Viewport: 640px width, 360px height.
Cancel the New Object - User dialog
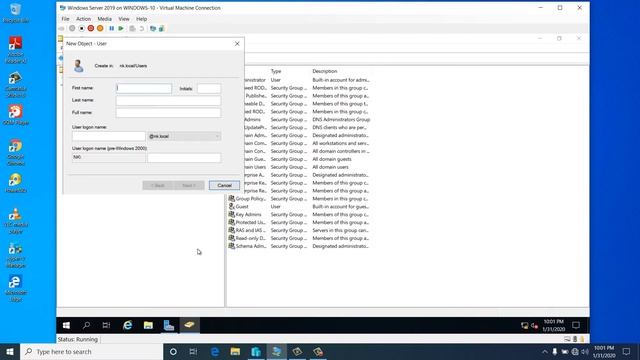224,185
